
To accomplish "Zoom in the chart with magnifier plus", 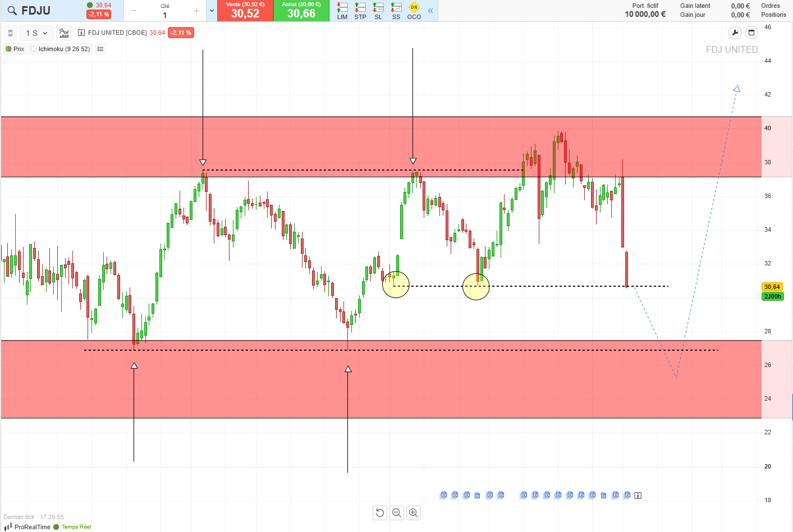I will pos(414,512).
